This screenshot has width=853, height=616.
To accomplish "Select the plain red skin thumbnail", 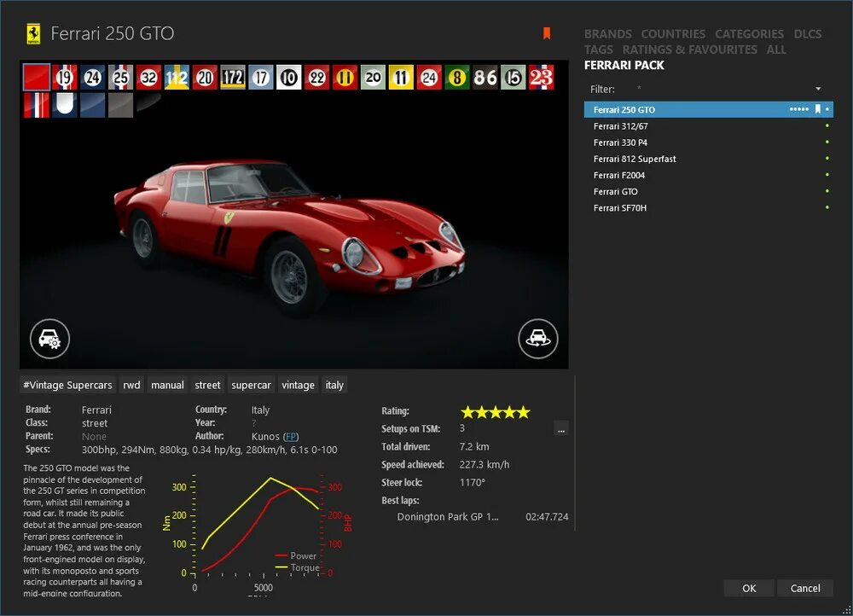I will coord(37,78).
